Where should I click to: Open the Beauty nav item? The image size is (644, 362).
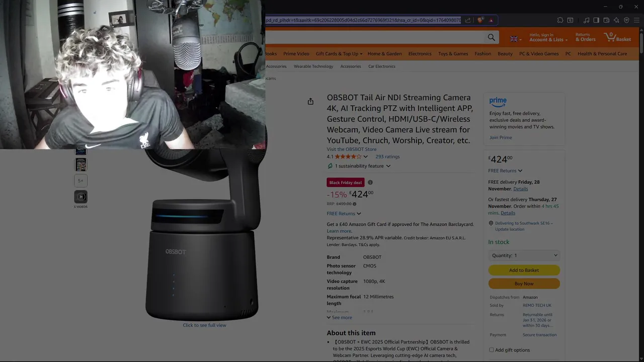505,54
